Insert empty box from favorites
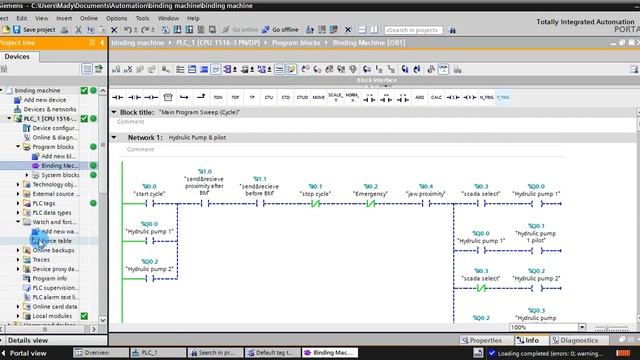 tap(168, 98)
